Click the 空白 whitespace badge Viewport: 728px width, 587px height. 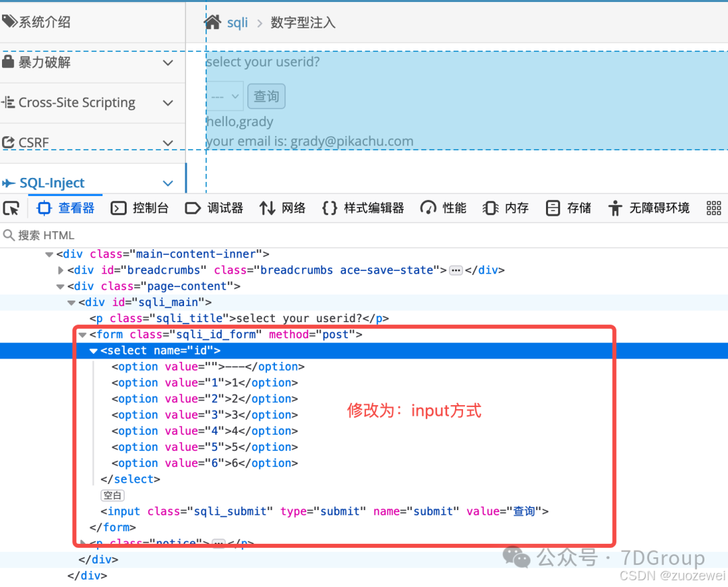113,495
